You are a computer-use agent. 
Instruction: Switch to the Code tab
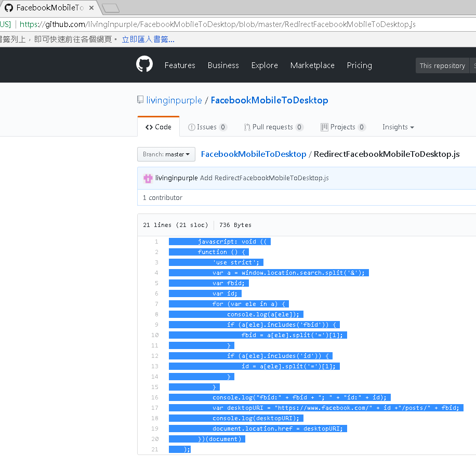tap(158, 127)
